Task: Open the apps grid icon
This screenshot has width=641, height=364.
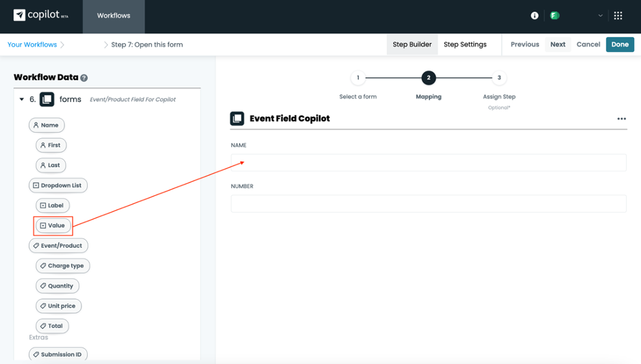Action: [618, 16]
